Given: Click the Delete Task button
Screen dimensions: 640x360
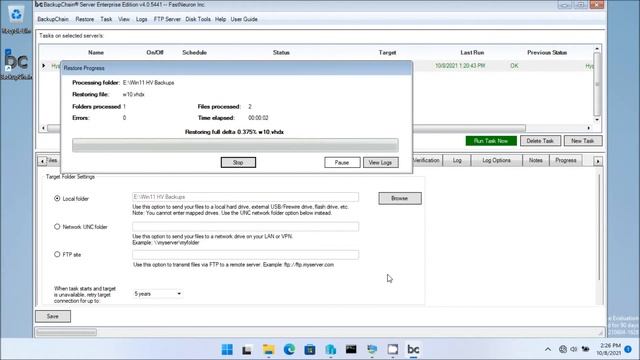Looking at the screenshot, I should click(540, 141).
